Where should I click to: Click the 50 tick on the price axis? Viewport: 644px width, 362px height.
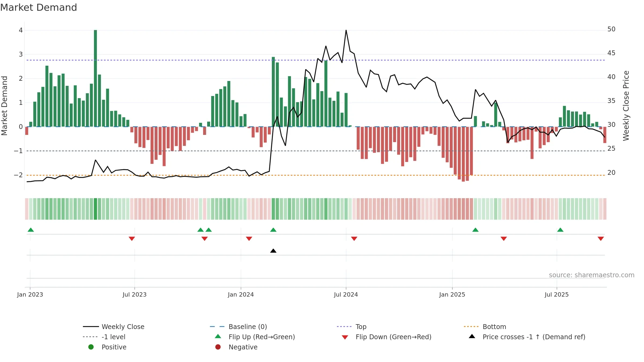(611, 29)
